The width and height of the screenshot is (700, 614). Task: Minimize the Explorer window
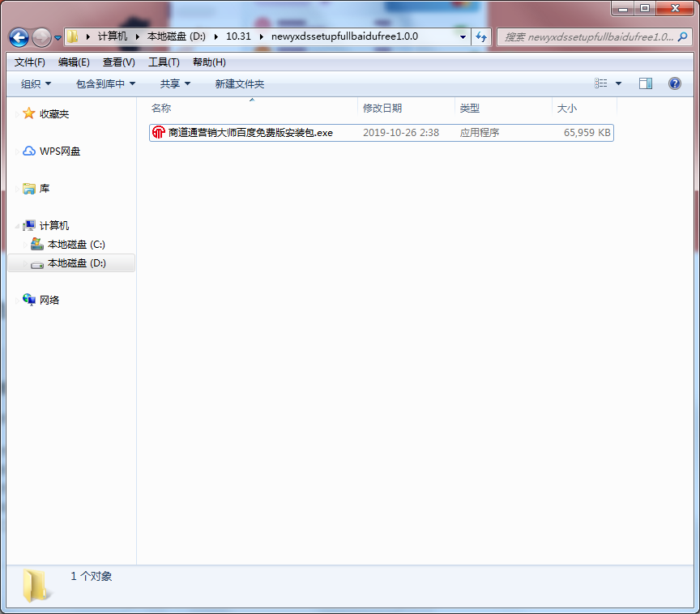point(623,8)
